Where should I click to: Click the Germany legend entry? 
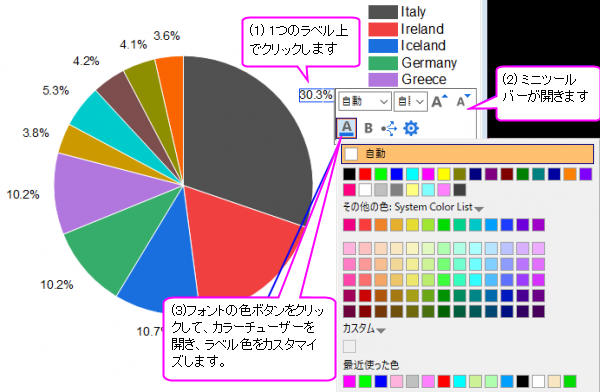pos(413,63)
